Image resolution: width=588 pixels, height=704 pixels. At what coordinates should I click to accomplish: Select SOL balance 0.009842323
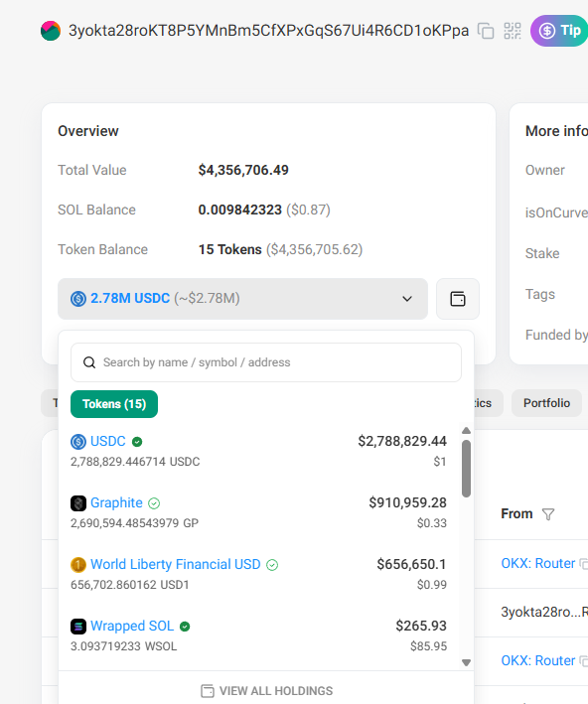click(x=240, y=210)
